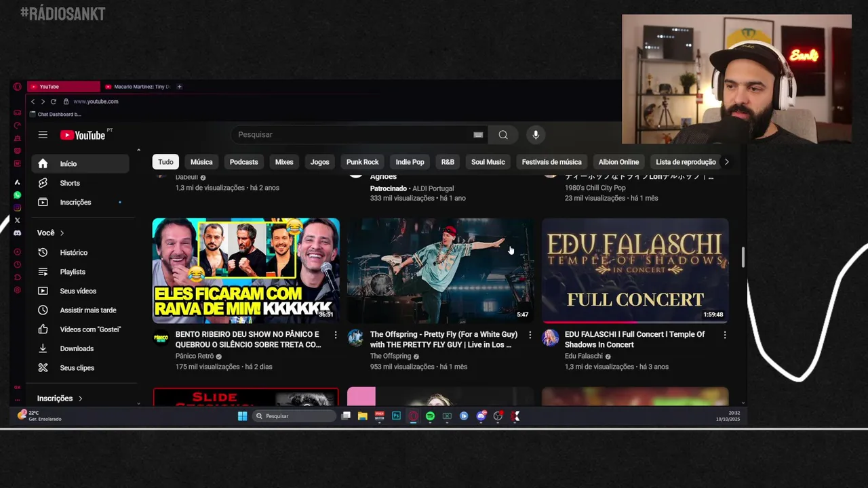Open Pânico Retrô channel link
Screen dimensions: 868x488
click(195, 356)
